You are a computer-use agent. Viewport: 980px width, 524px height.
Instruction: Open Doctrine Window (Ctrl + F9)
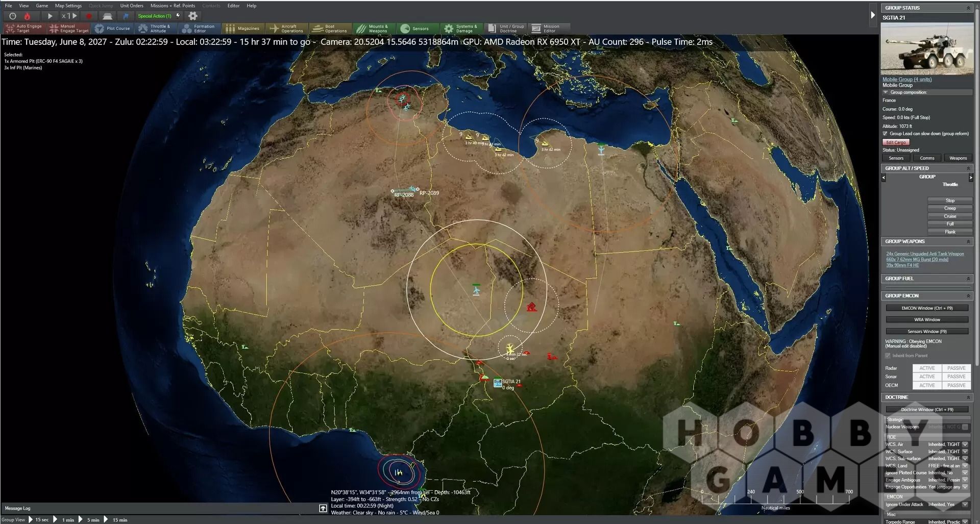(x=927, y=410)
